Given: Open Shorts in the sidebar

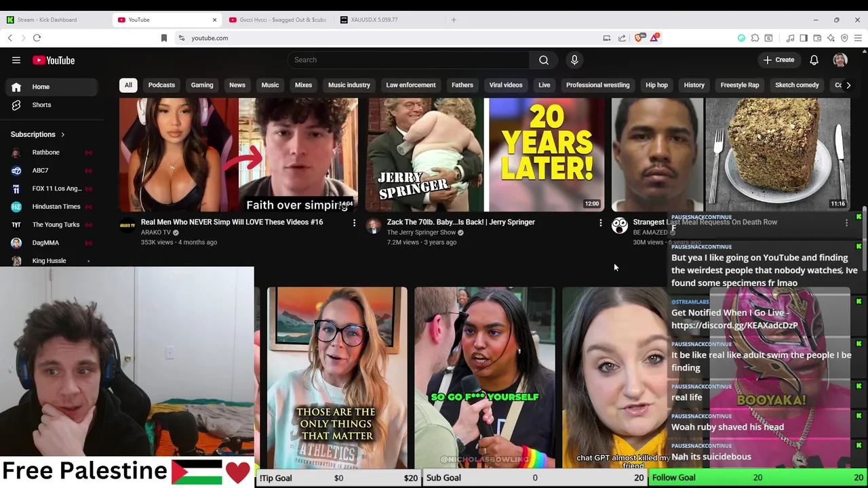Looking at the screenshot, I should pyautogui.click(x=52, y=105).
